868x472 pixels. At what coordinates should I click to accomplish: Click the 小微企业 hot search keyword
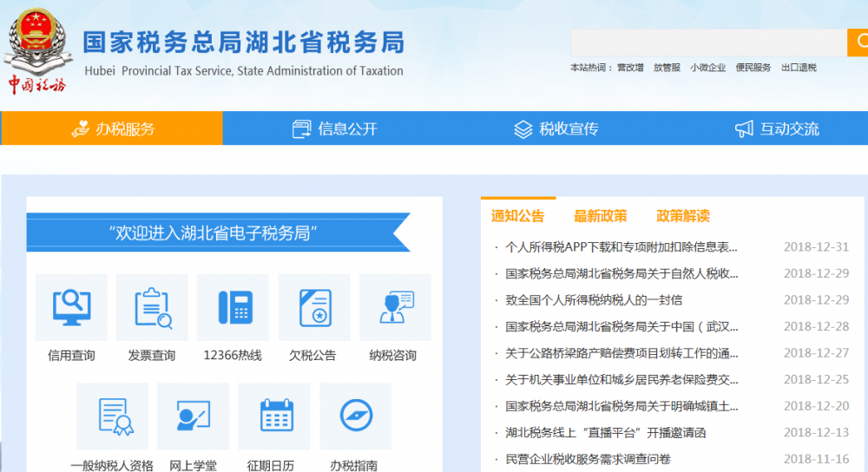click(707, 68)
